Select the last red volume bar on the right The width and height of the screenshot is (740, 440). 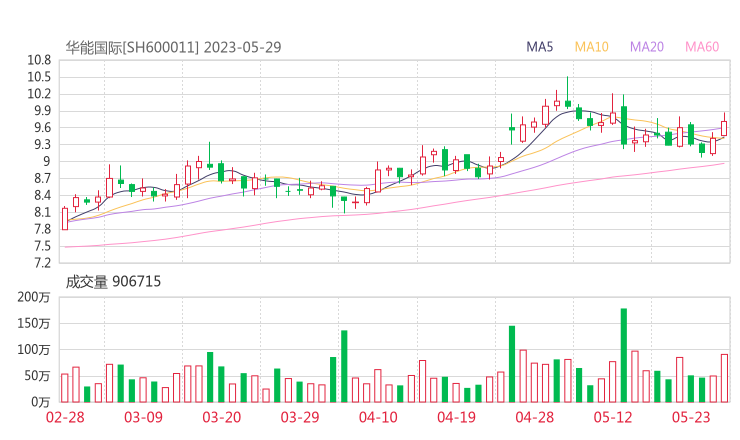[x=724, y=378]
